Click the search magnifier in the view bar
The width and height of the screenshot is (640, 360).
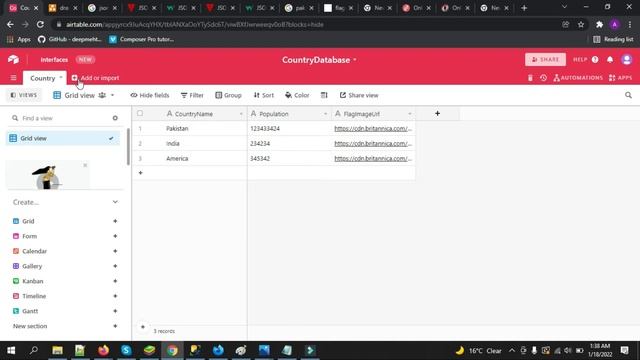point(628,95)
